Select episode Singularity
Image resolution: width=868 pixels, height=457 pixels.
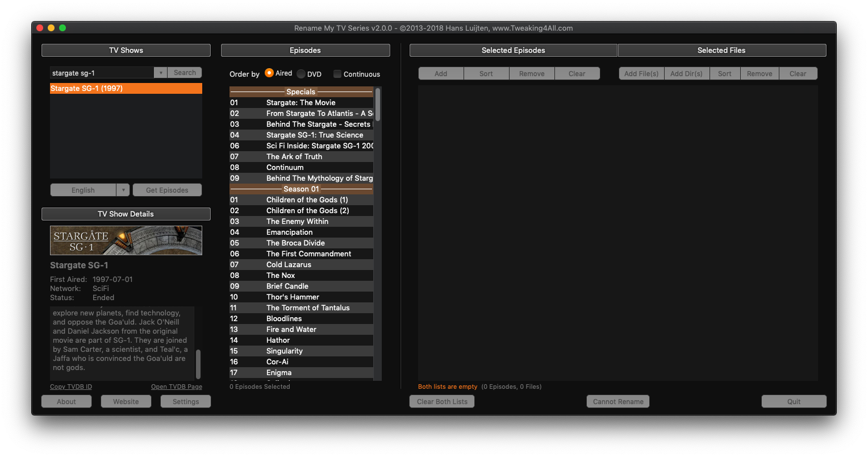301,351
